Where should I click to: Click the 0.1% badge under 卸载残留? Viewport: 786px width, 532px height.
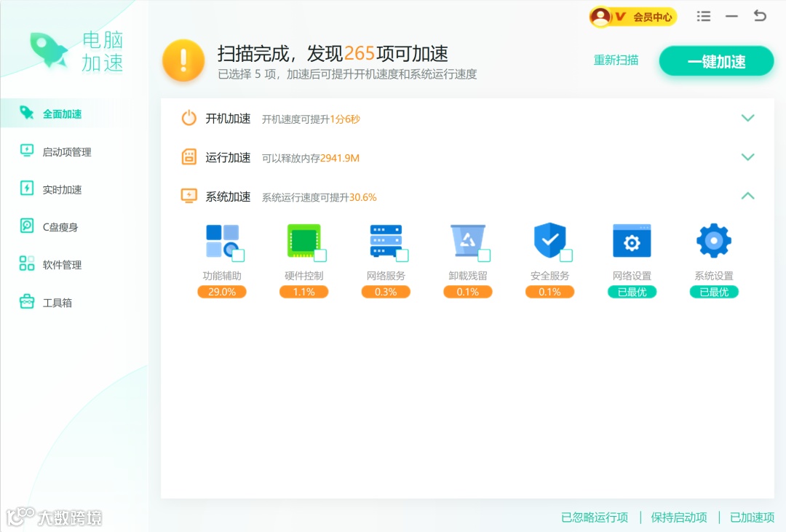[468, 292]
